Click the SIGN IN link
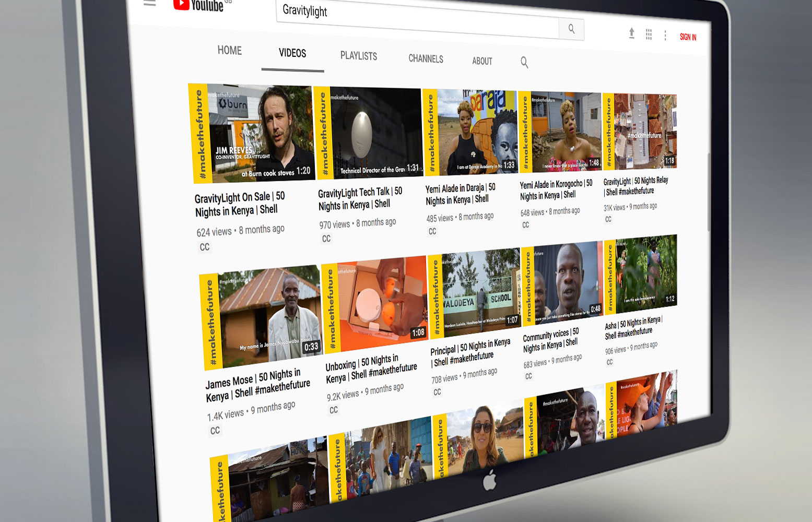Screen dimensions: 812x522 688,37
